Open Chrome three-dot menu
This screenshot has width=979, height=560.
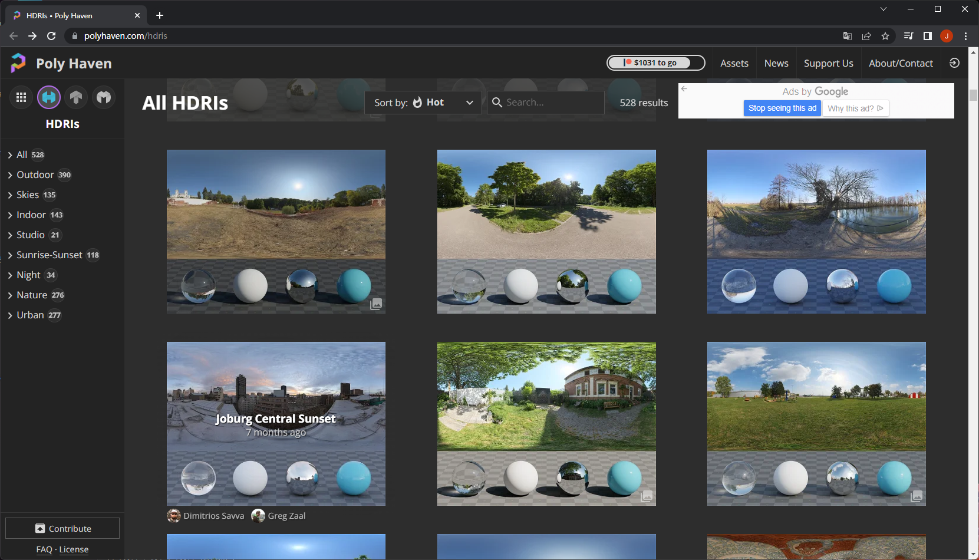[x=965, y=36]
